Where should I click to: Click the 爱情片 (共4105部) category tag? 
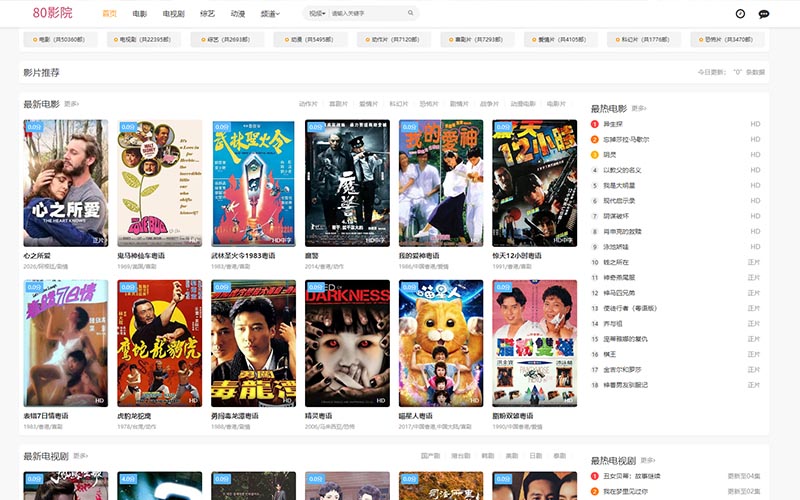tap(560, 39)
